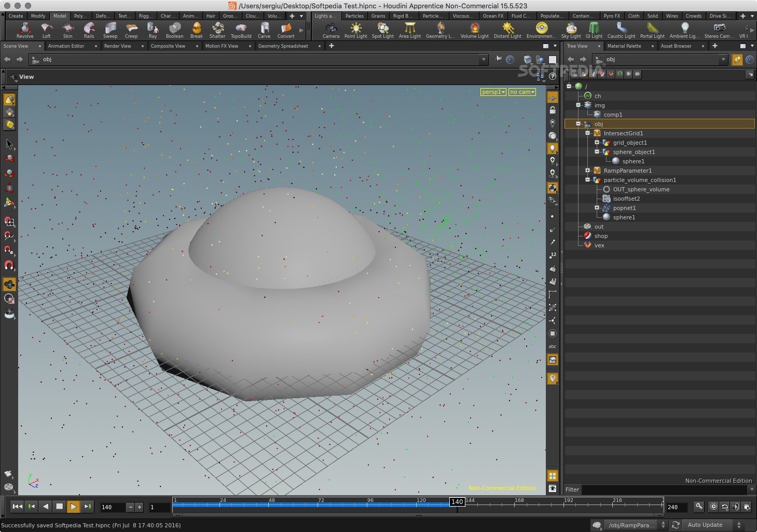Switch to the Geometry Spreadsheet tab
The image size is (757, 532).
click(x=283, y=46)
